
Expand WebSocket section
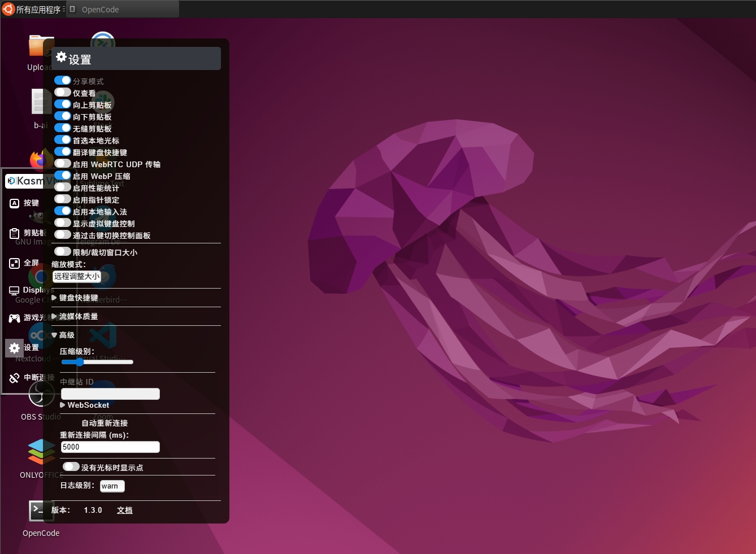tap(85, 405)
